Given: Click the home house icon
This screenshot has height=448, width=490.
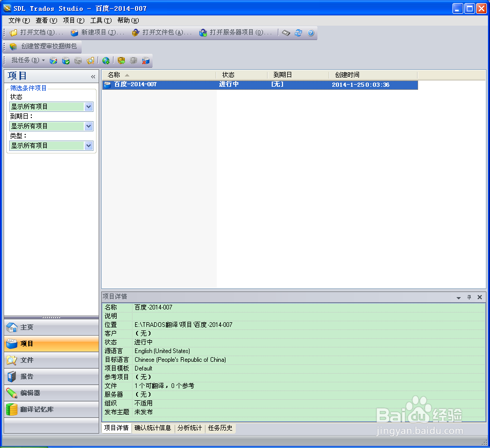Looking at the screenshot, I should pos(12,327).
